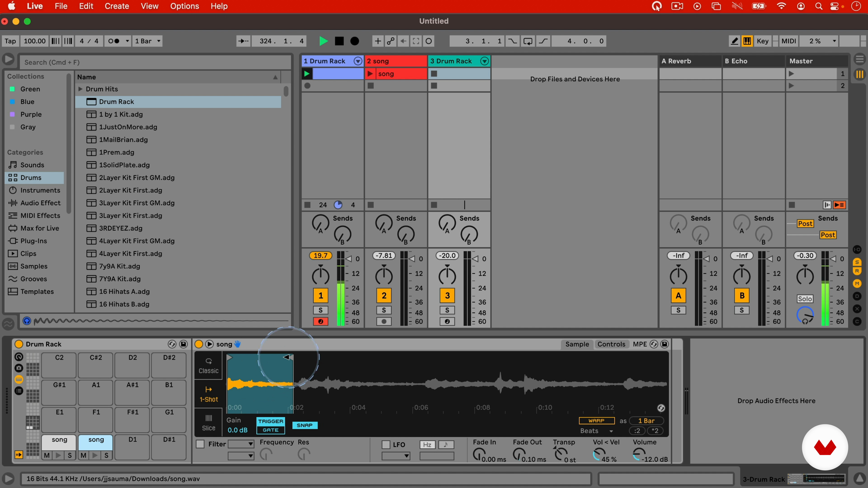Expand the Drum Hits folder

[x=80, y=89]
